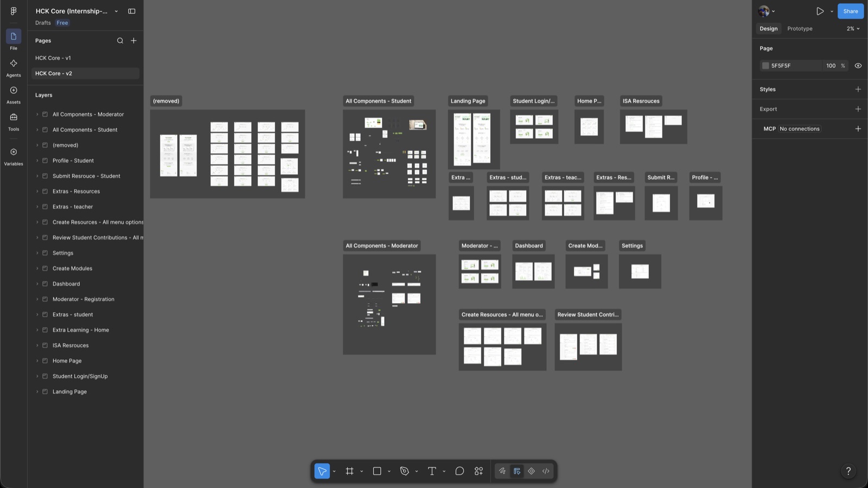This screenshot has height=488, width=868.
Task: Open the Actions components tool
Action: coord(478,471)
